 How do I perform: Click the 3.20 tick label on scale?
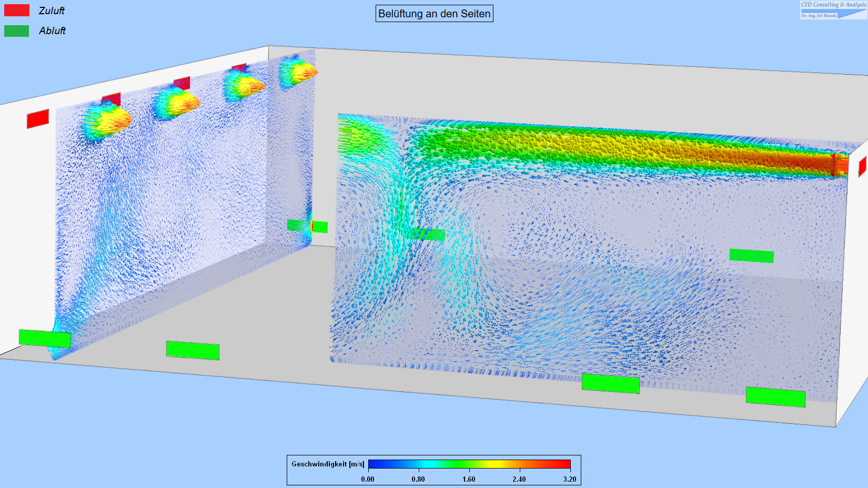coord(570,479)
